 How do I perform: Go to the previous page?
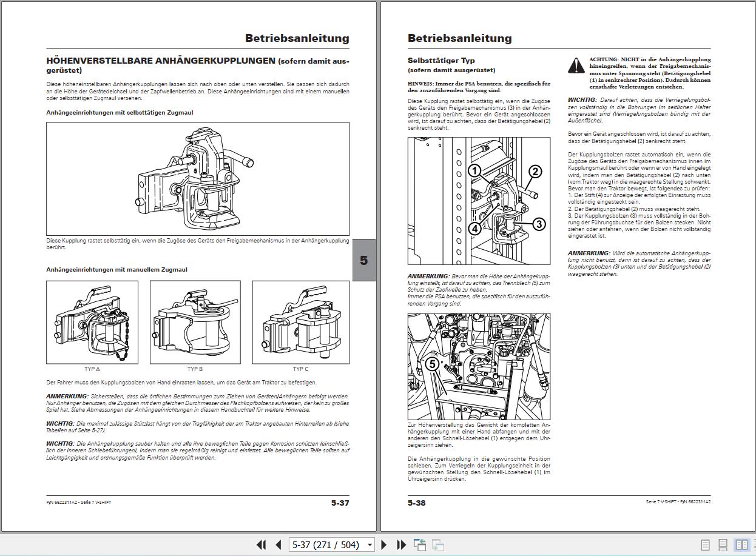[x=278, y=545]
